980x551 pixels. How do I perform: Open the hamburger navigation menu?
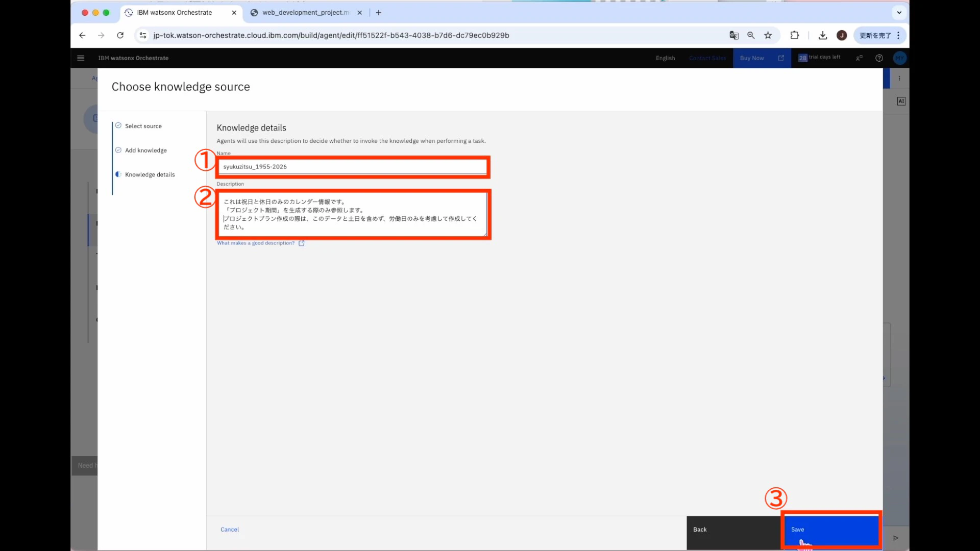point(81,58)
